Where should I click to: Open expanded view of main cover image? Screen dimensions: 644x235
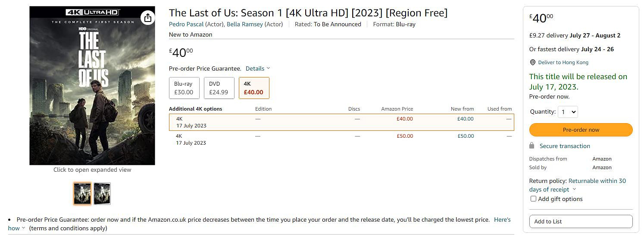(92, 85)
